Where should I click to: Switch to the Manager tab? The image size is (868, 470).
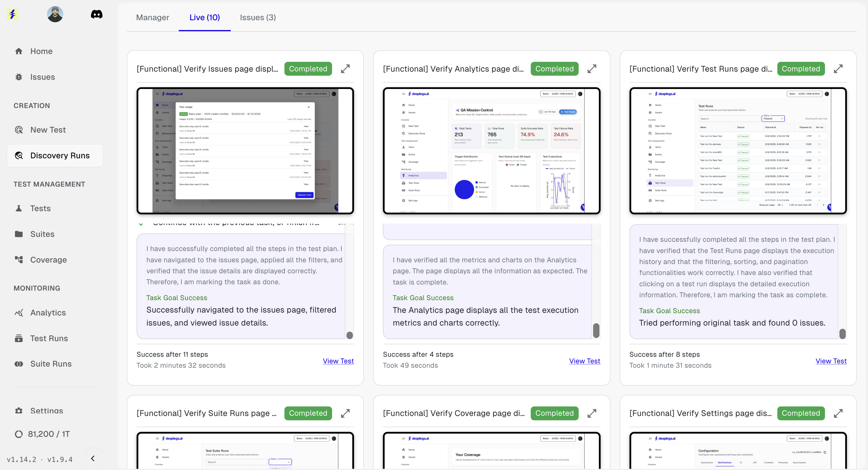click(152, 18)
